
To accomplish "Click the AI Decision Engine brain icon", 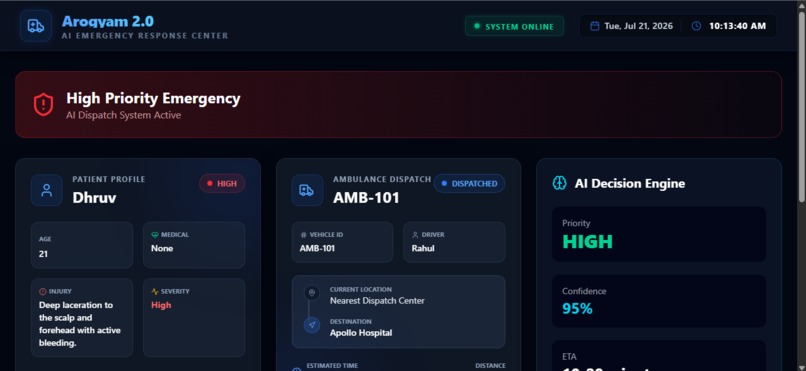I will pyautogui.click(x=559, y=183).
